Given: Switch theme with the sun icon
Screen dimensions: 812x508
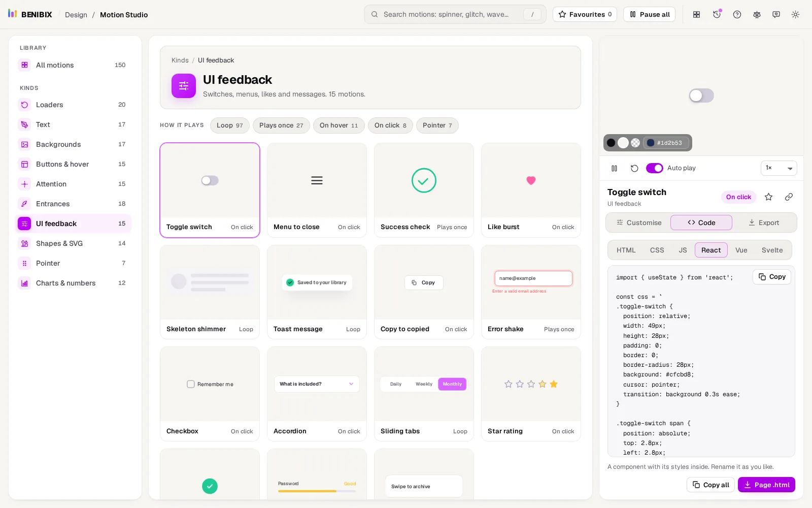Looking at the screenshot, I should pyautogui.click(x=795, y=14).
